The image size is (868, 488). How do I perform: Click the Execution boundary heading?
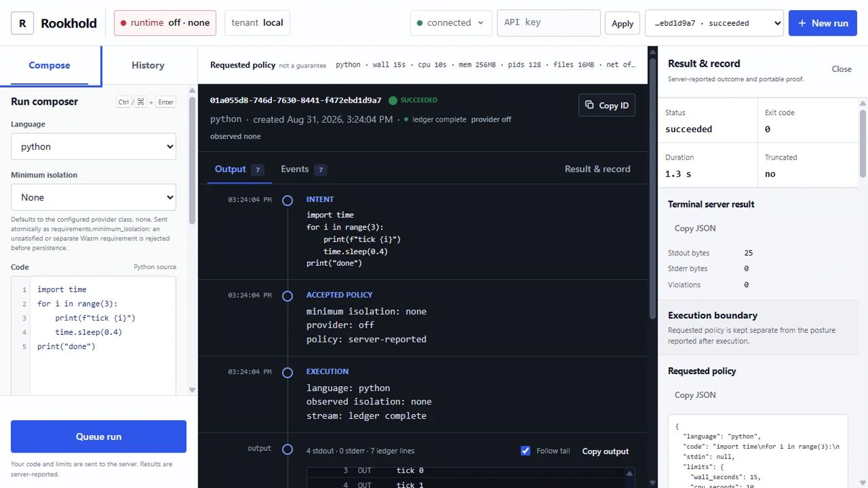tap(712, 315)
